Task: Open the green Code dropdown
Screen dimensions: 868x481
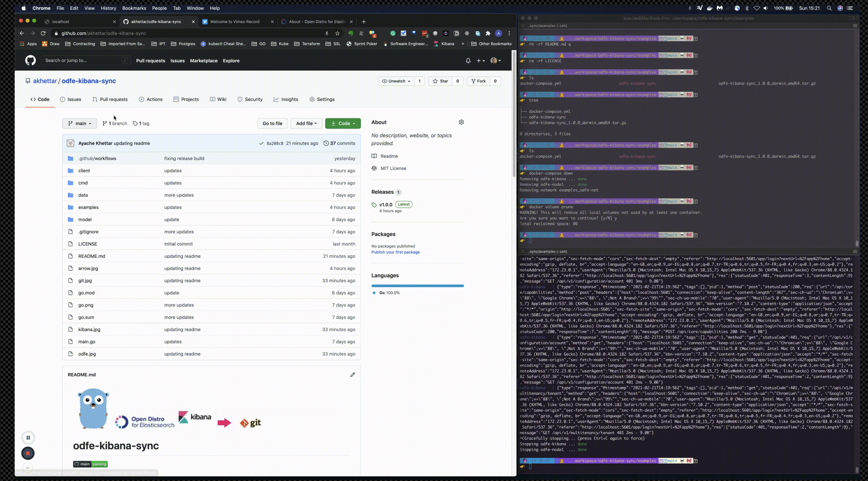Action: 343,124
